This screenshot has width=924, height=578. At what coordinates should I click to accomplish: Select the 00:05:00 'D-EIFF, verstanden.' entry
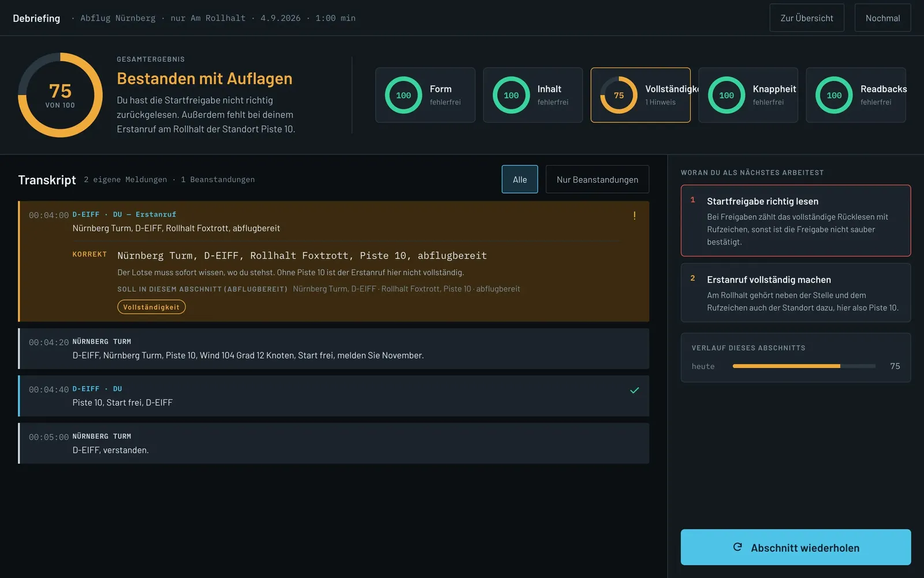pyautogui.click(x=334, y=443)
